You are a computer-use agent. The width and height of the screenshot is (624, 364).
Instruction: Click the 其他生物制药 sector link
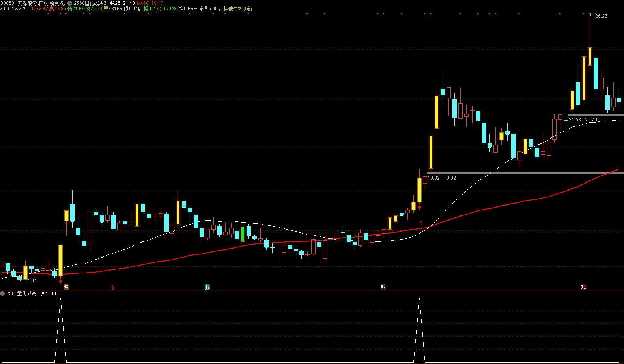tap(237, 9)
